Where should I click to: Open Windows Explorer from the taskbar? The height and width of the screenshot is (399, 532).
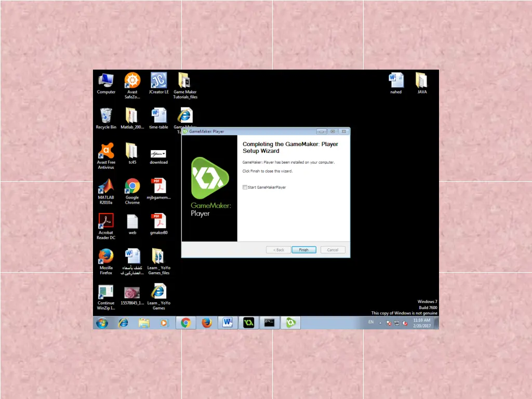[x=144, y=323]
